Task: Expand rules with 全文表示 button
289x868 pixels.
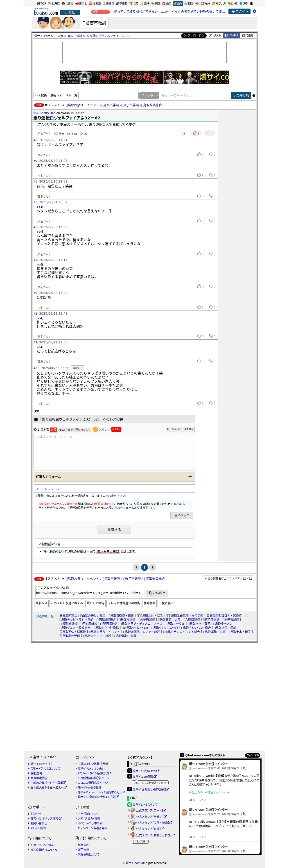Action: 181,515
